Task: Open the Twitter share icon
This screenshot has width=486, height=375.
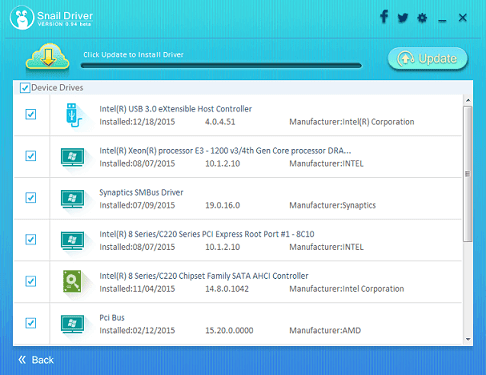Action: tap(403, 17)
